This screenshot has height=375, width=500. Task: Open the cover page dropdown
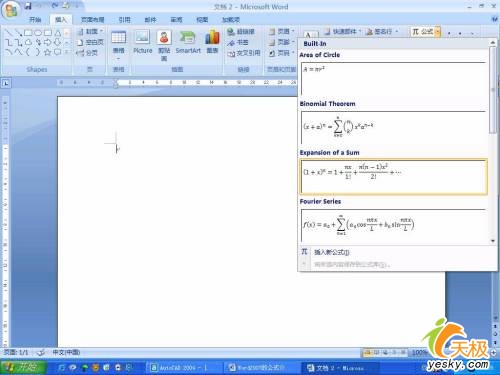(90, 32)
